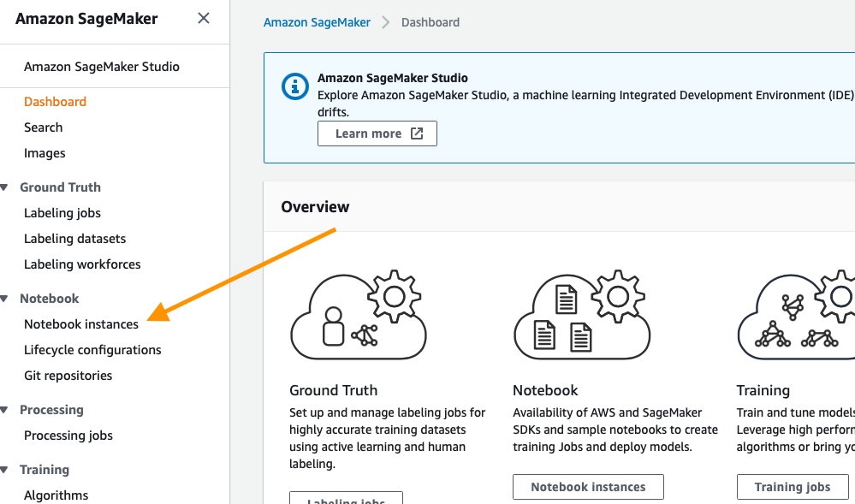Click the Ground Truth sidebar heading
Screen dimensions: 855x504
point(60,187)
